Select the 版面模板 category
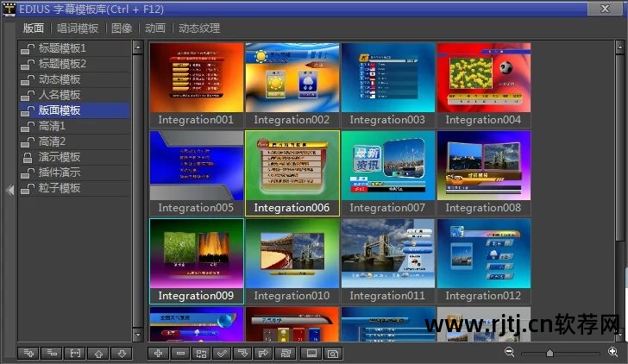Viewport: 628px width, 364px height. 74,110
